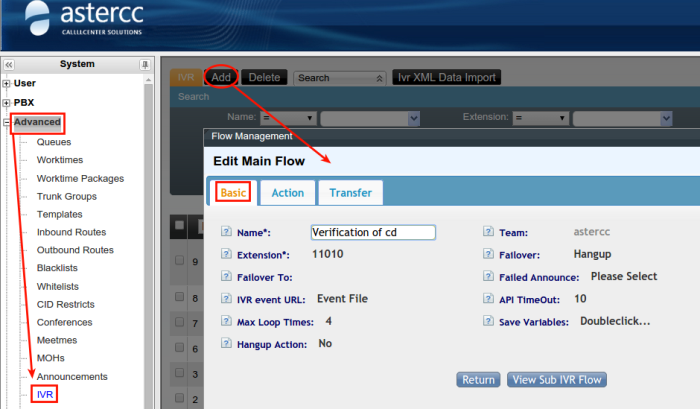Click help icon beside Extension label
The height and width of the screenshot is (409, 700).
click(227, 255)
